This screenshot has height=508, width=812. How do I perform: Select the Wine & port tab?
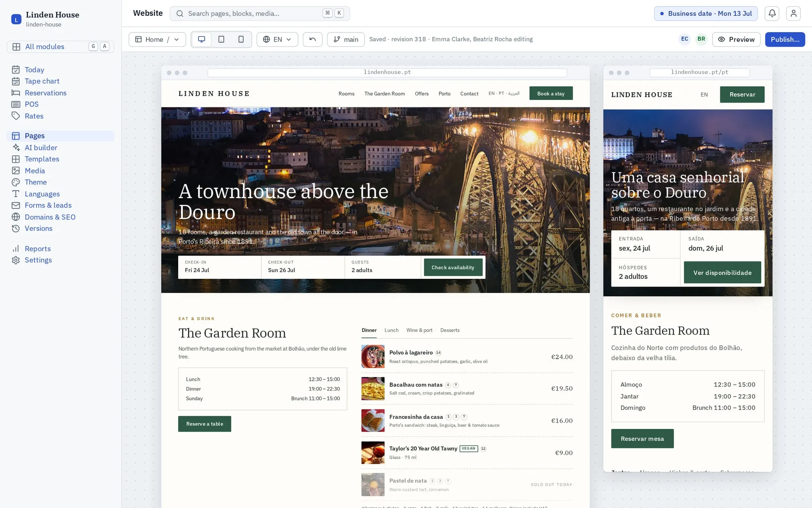click(x=419, y=330)
